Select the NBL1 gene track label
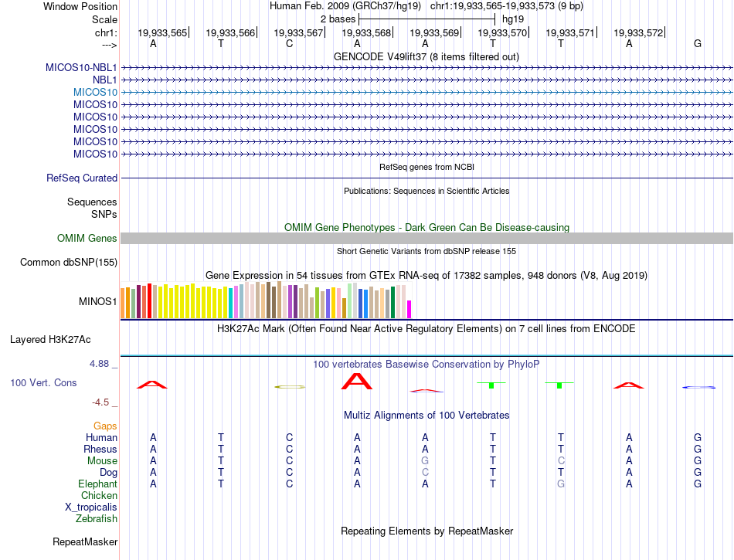The image size is (734, 560). point(104,80)
